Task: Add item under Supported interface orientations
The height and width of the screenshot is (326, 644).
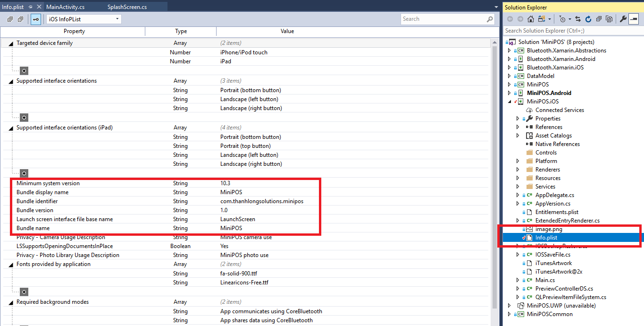Action: (x=24, y=118)
